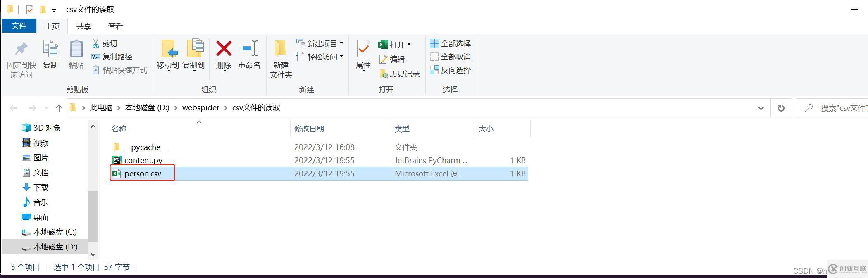Click Pin to Quick Access icon
Screen dimensions: 868x278
pos(21,49)
